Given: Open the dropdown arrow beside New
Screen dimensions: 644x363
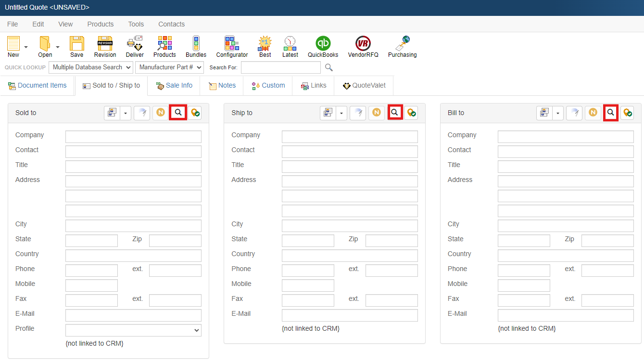Looking at the screenshot, I should (x=26, y=47).
